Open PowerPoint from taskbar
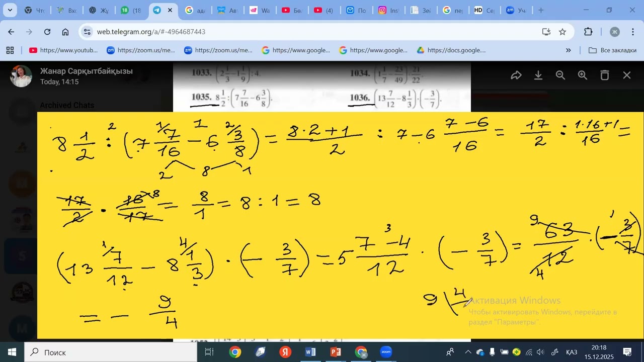 pyautogui.click(x=336, y=352)
